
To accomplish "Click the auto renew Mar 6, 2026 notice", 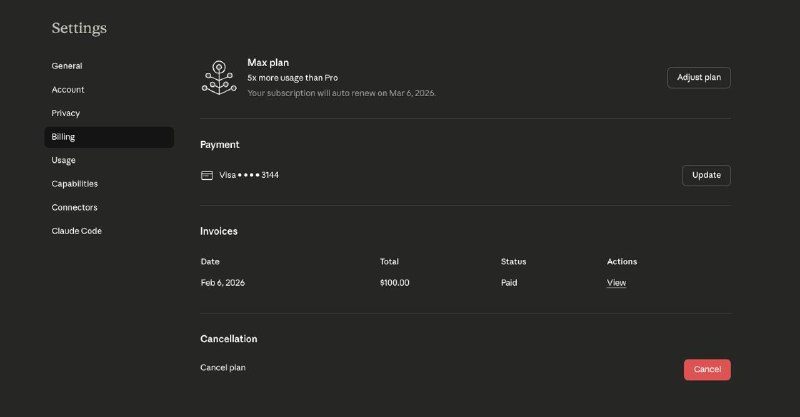I will click(341, 93).
